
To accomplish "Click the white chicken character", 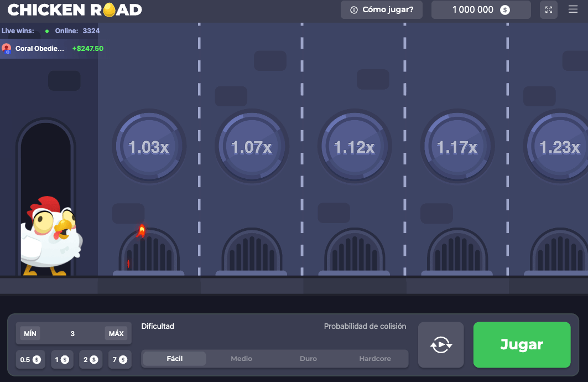I will pos(51,235).
